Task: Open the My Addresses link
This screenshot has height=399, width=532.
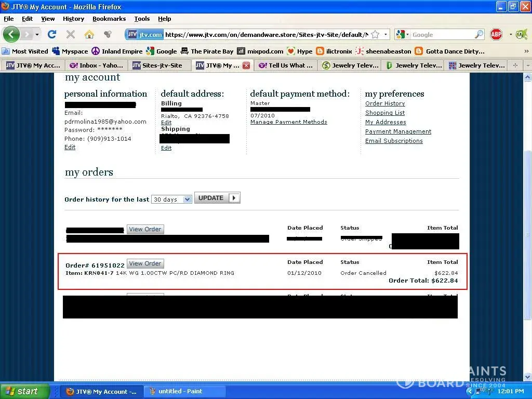Action: click(x=385, y=122)
